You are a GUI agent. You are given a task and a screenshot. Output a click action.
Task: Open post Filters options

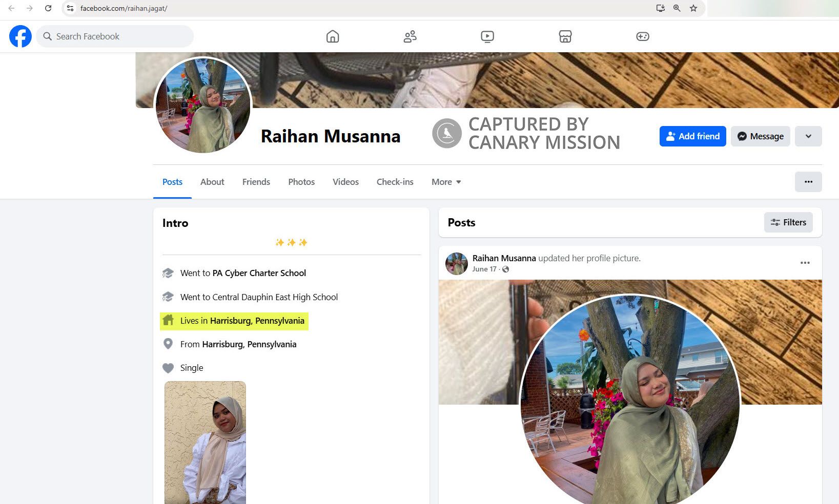(x=788, y=222)
